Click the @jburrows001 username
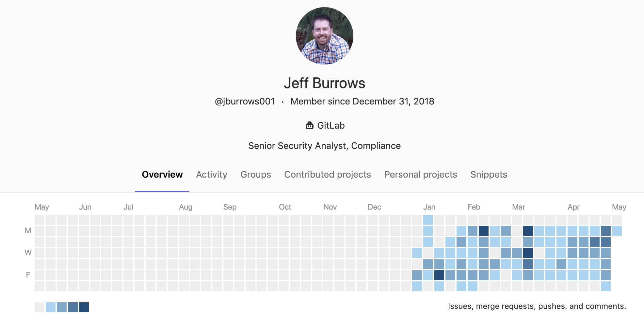The width and height of the screenshot is (644, 318). [x=245, y=102]
